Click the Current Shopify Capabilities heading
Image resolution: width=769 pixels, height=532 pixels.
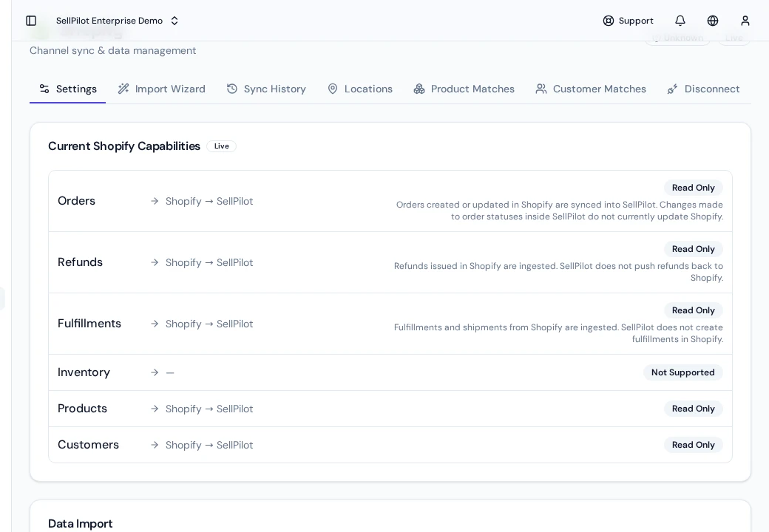pos(124,146)
